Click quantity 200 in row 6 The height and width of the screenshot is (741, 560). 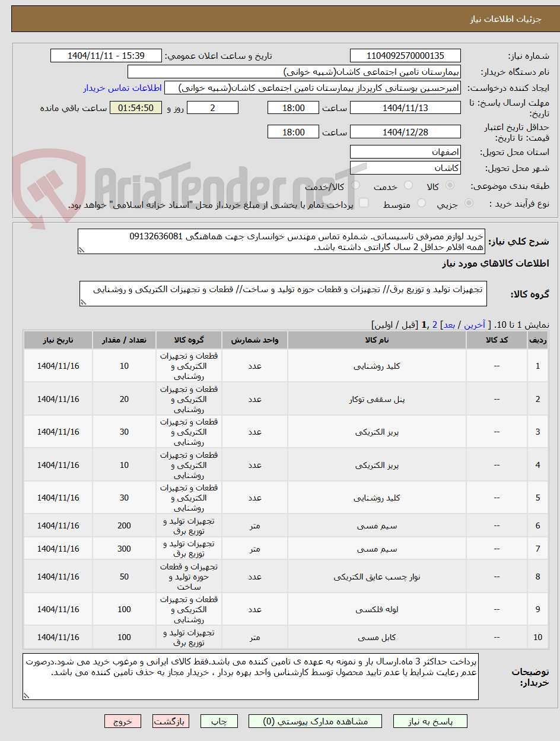pos(124,526)
